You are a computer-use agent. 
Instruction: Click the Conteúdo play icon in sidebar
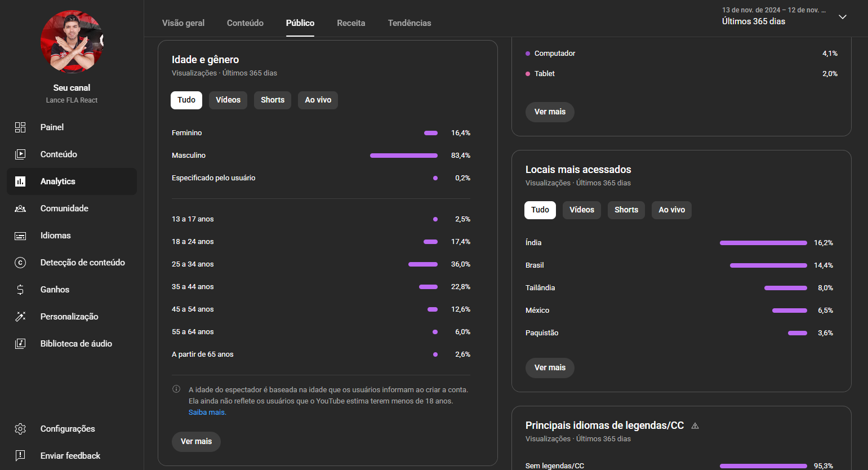(20, 154)
